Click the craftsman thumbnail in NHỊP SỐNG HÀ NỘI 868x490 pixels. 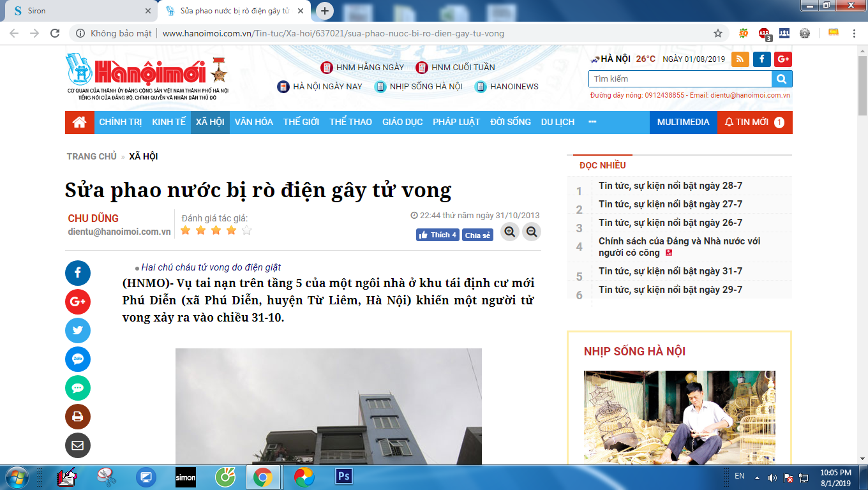click(680, 417)
